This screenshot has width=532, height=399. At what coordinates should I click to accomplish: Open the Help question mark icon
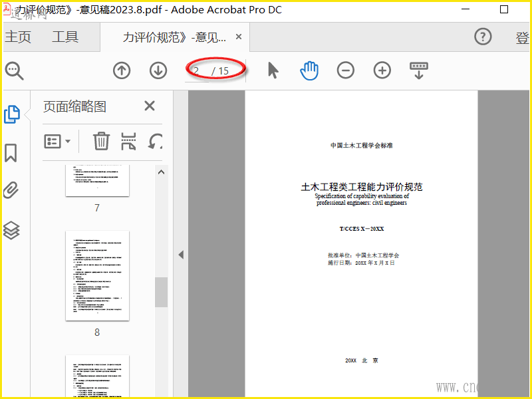(x=483, y=37)
